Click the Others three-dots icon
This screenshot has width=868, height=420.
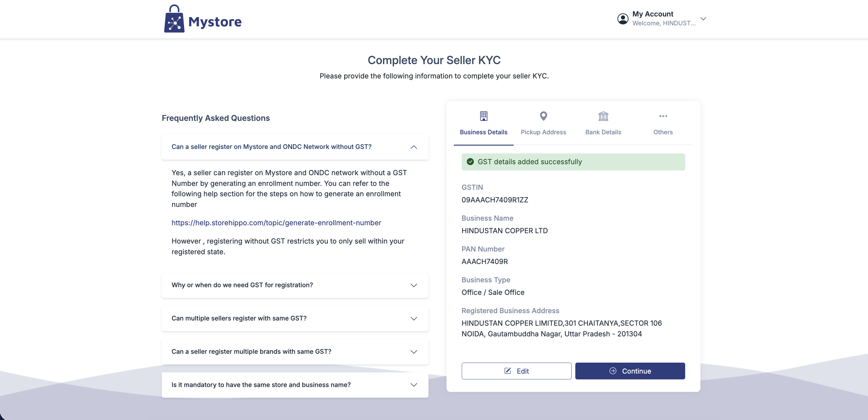(663, 116)
